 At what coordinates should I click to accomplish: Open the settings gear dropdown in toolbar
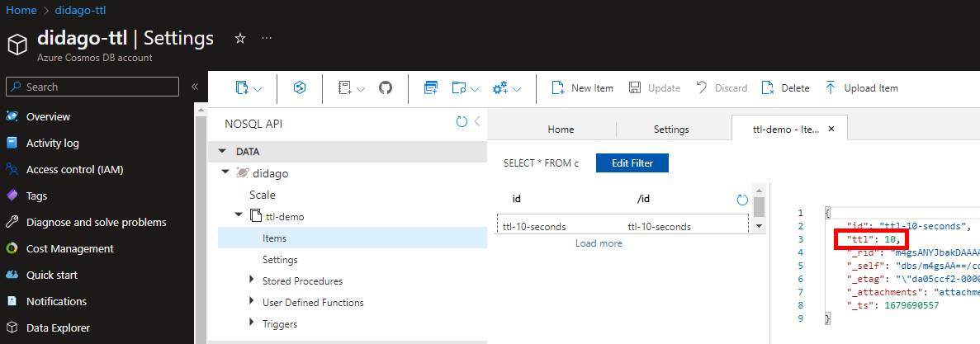point(516,88)
